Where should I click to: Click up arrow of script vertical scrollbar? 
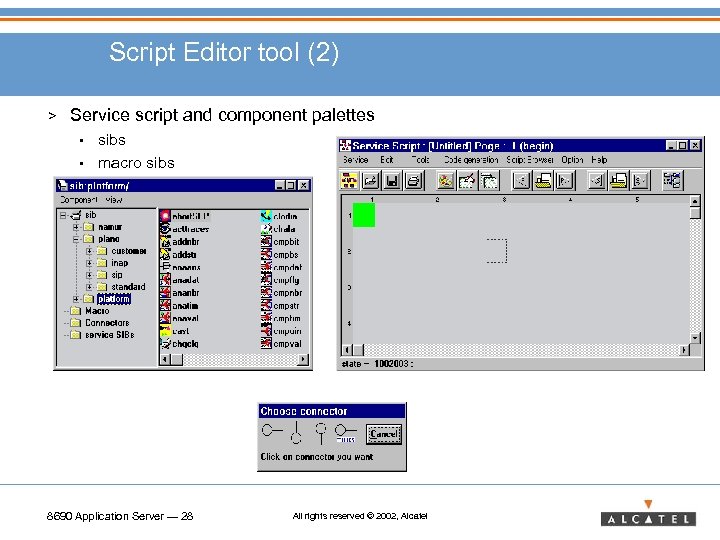(695, 201)
